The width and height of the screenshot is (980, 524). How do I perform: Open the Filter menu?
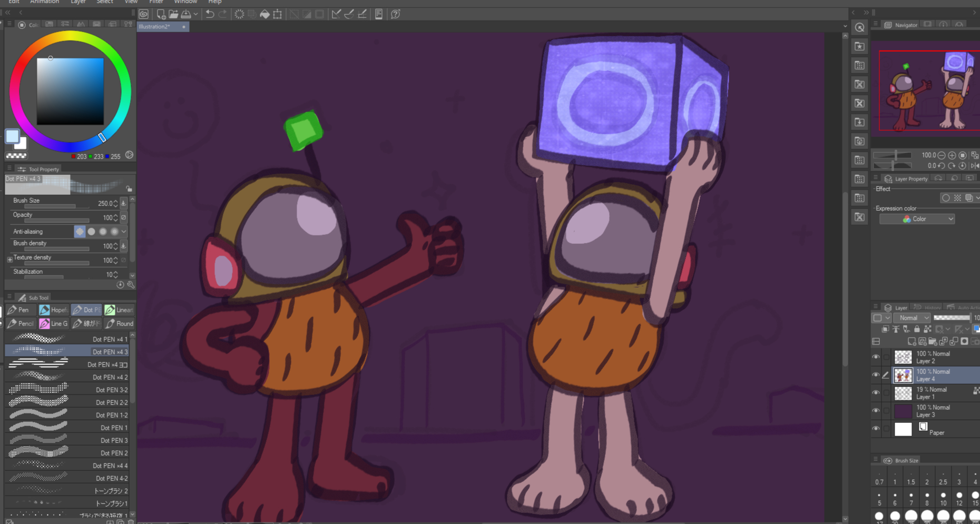tap(156, 2)
